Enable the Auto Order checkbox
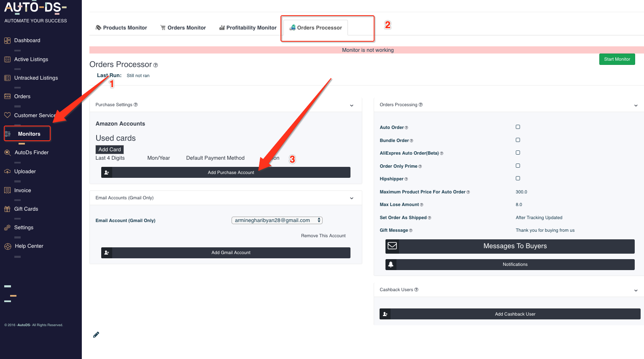 pyautogui.click(x=518, y=127)
